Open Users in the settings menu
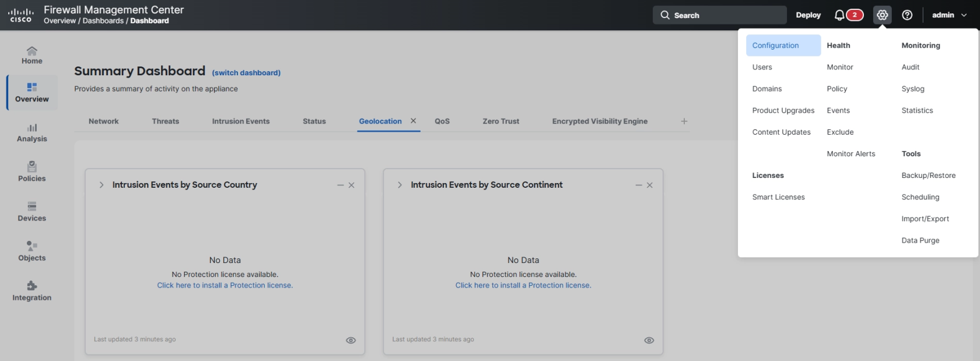The width and height of the screenshot is (980, 361). 762,67
